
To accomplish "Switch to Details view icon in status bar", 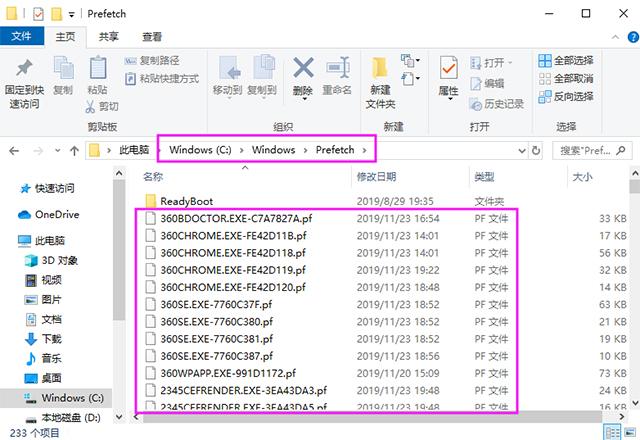I will (x=612, y=432).
